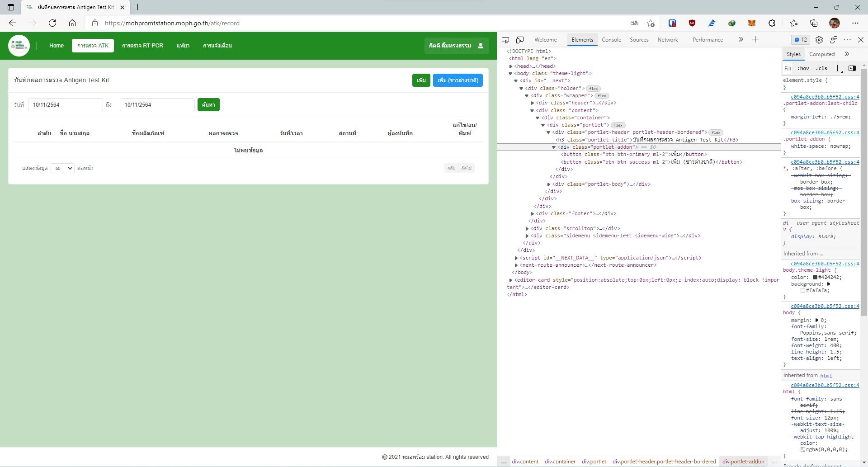
Task: Go to Home in the navbar
Action: (57, 46)
